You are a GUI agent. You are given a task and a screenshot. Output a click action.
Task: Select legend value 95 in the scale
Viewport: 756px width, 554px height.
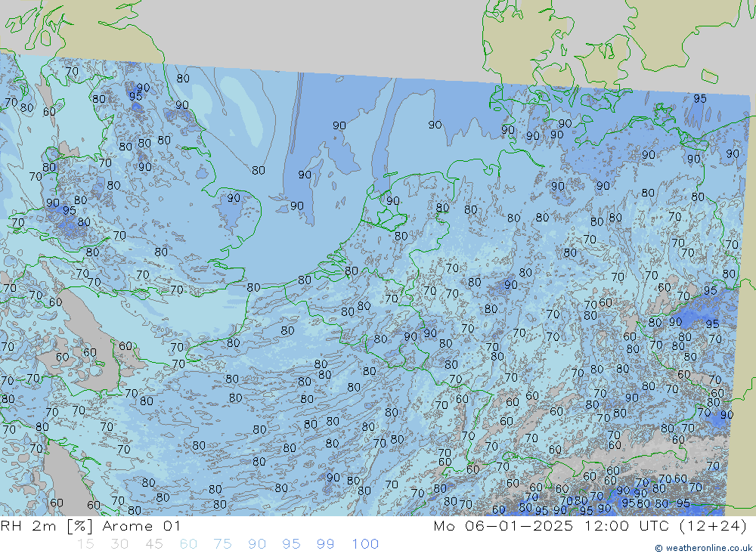tap(291, 544)
